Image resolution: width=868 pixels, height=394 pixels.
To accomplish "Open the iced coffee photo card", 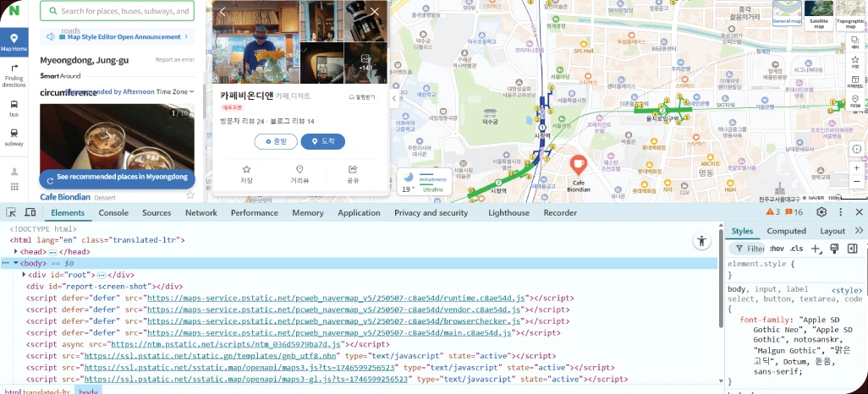I will 118,136.
